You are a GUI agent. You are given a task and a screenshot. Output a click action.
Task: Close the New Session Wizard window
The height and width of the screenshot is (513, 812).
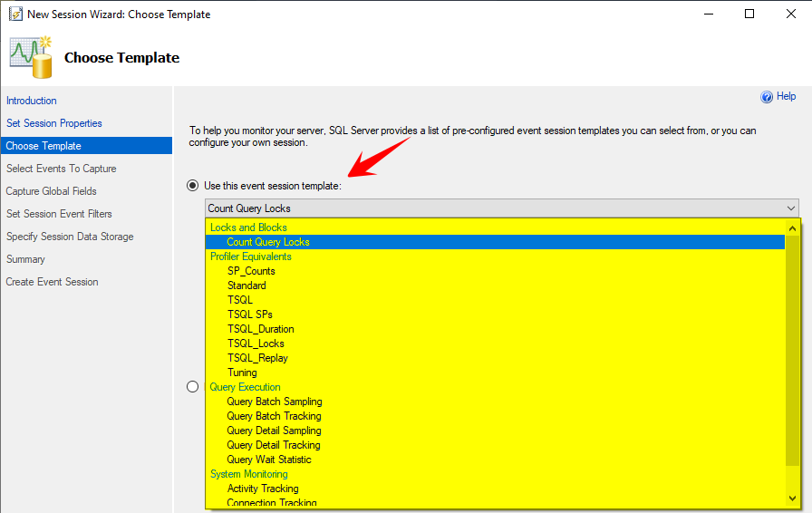[791, 14]
